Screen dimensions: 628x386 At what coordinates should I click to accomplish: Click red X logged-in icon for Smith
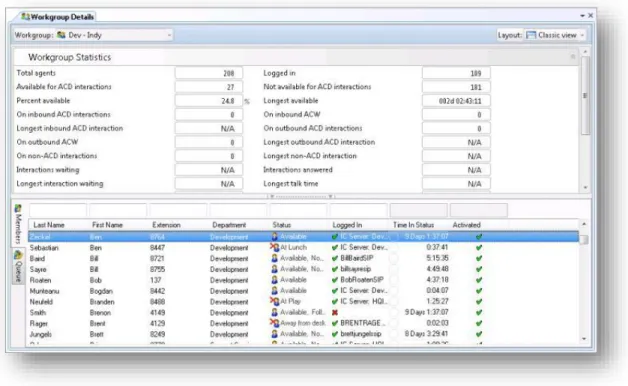click(x=335, y=312)
